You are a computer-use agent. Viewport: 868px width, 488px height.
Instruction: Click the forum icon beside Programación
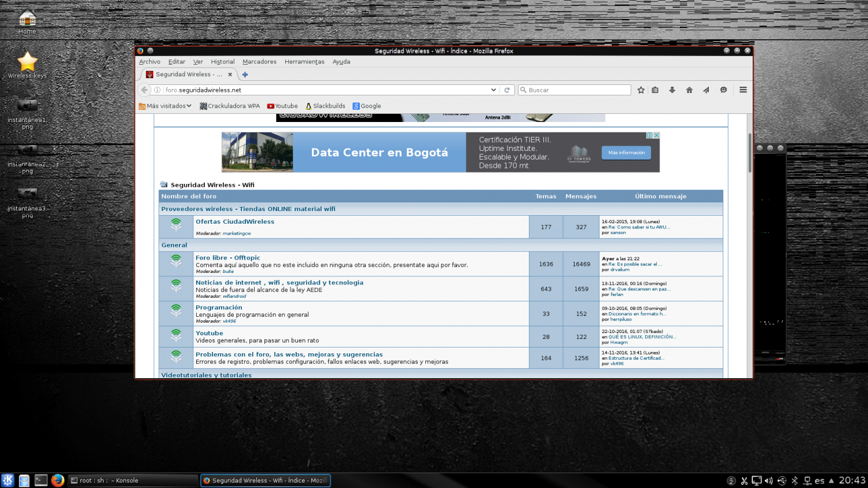click(x=176, y=310)
